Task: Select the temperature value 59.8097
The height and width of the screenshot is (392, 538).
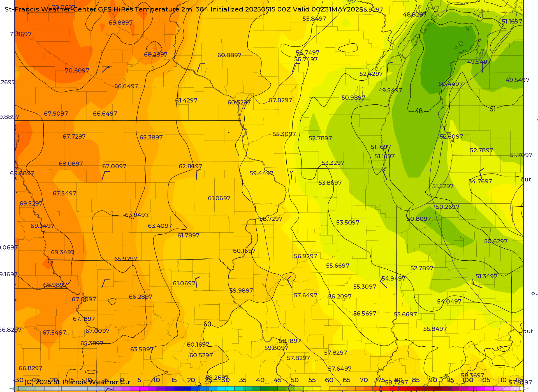Action: point(276,348)
